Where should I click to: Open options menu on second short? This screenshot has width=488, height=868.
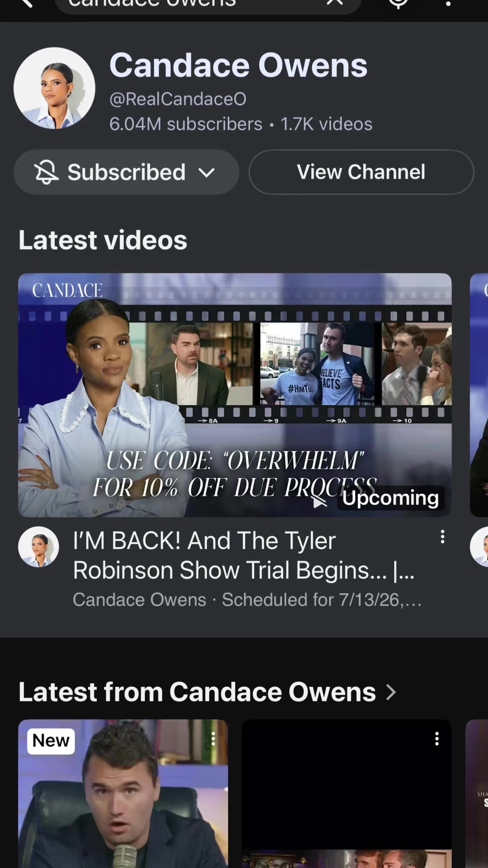436,739
